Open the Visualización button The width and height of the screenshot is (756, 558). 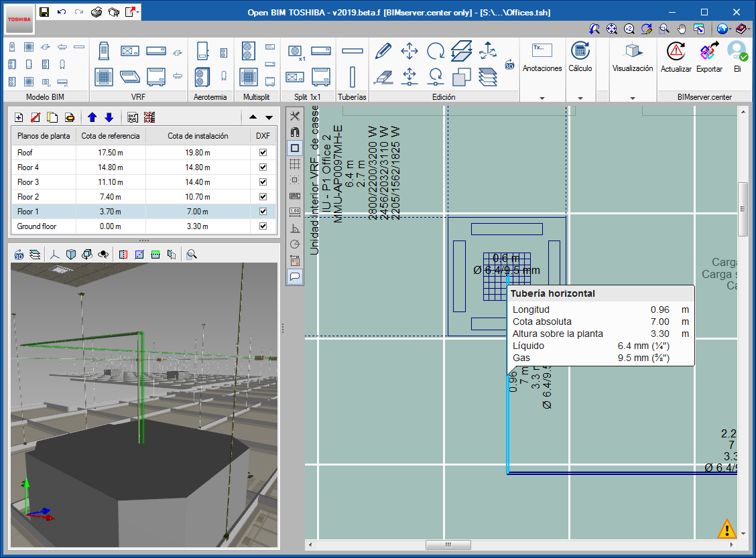(633, 58)
